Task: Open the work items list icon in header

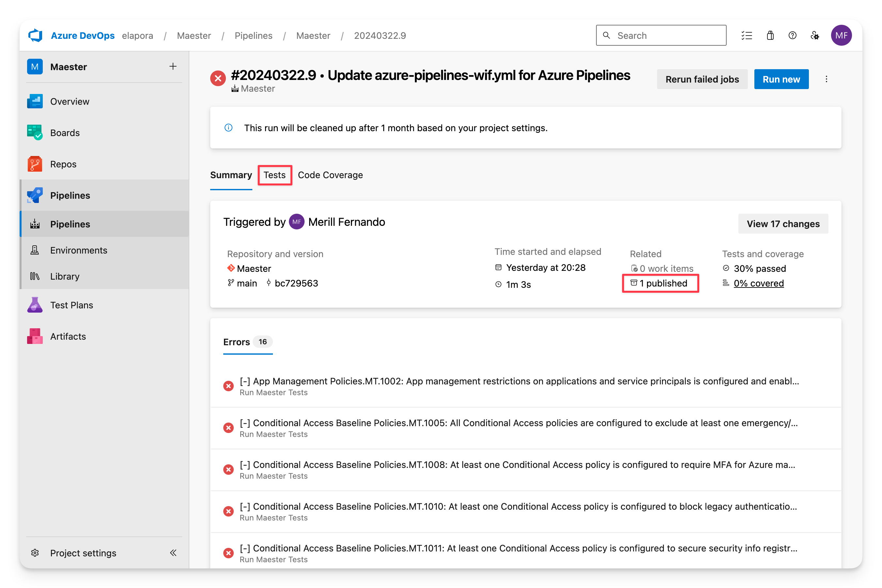Action: (x=747, y=35)
